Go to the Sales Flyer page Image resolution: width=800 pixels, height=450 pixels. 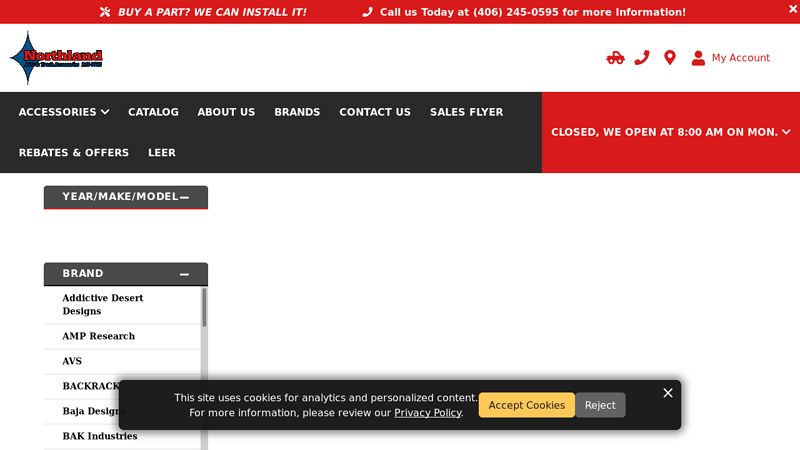(x=466, y=112)
